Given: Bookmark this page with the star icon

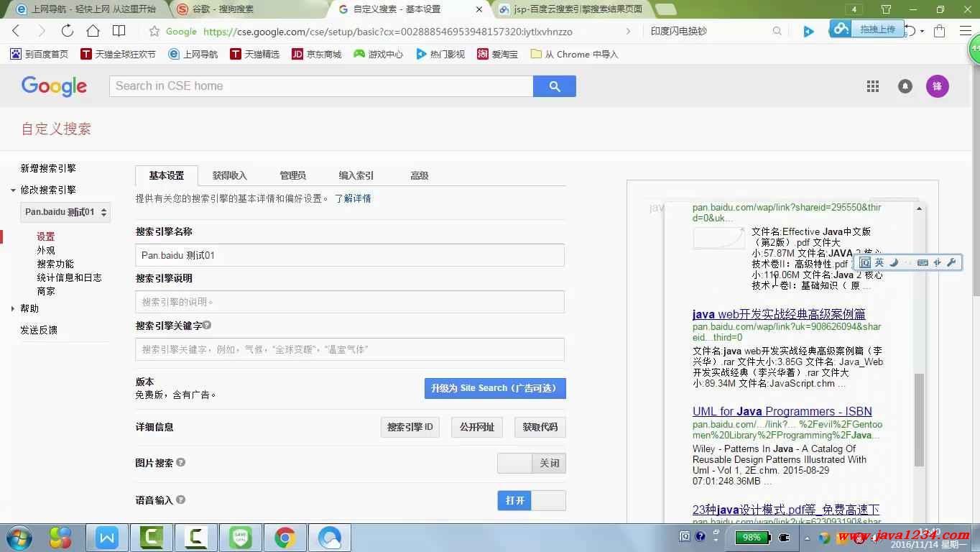Looking at the screenshot, I should point(154,31).
